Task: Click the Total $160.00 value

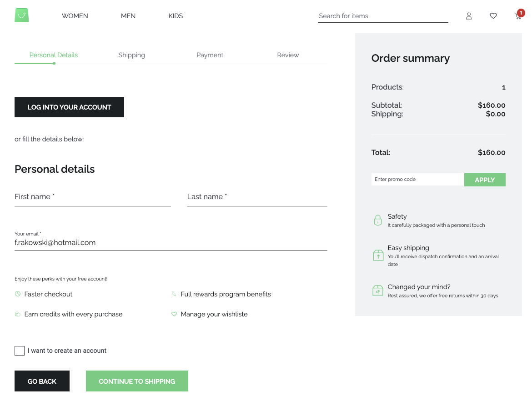Action: click(491, 153)
